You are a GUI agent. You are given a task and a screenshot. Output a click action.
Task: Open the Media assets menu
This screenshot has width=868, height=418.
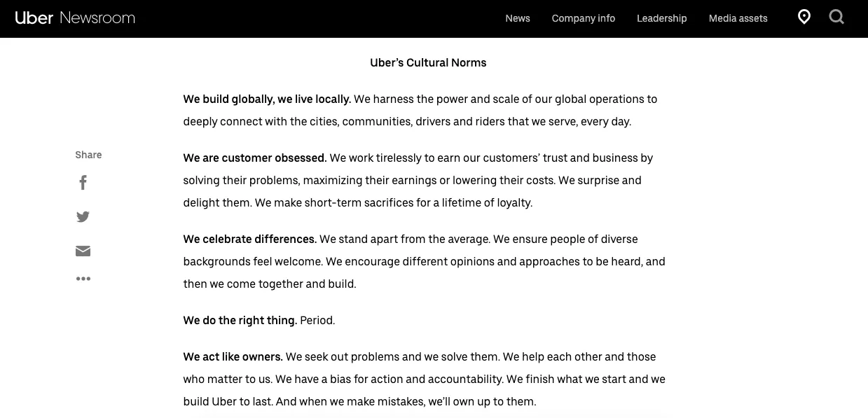click(x=738, y=18)
